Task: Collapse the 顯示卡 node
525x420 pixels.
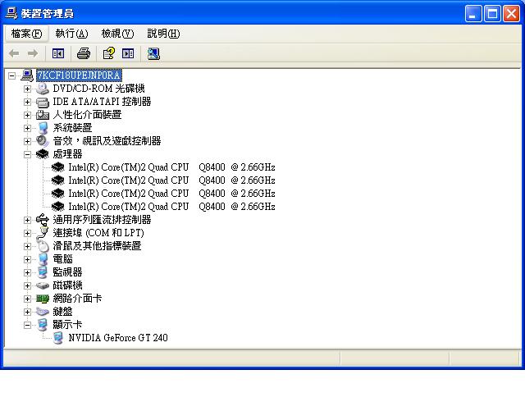Action: [27, 325]
